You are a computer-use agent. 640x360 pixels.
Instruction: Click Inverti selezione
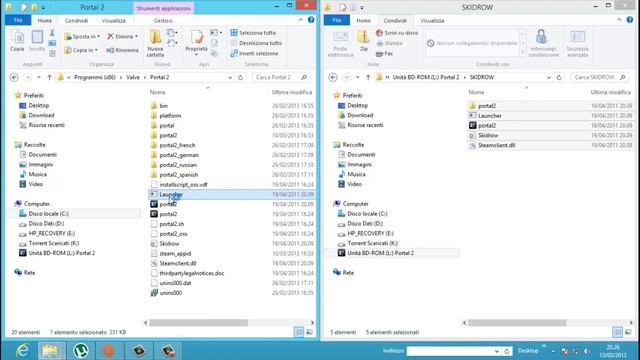254,53
